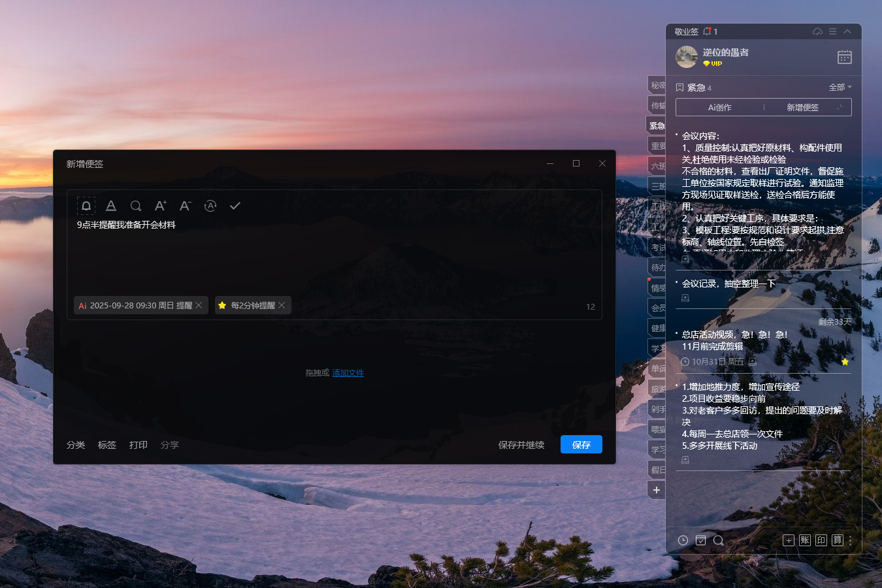Remove the 每2分钟提醒 reminder tag
This screenshot has height=588, width=882.
point(282,305)
